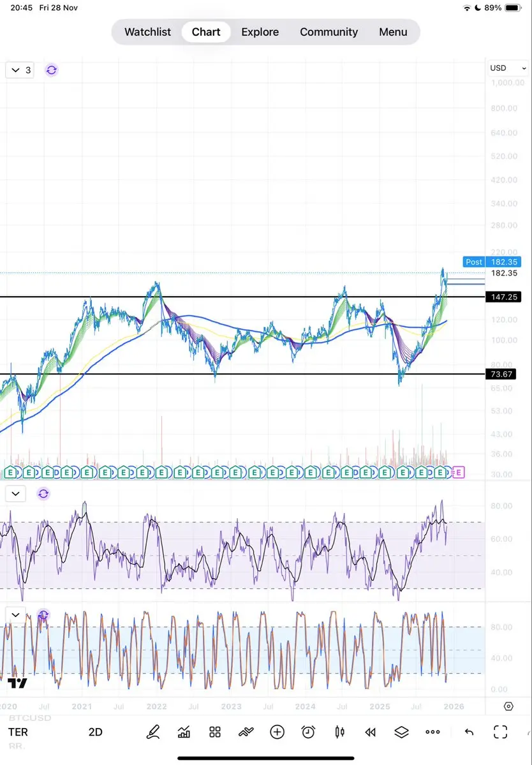Tap the refresh icon in stochastic pane

coord(43,615)
